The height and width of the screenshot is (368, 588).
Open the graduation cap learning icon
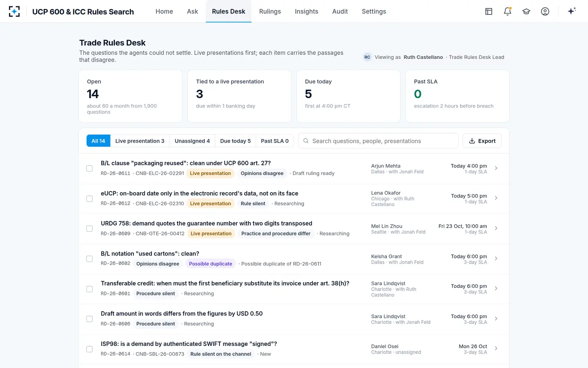526,11
